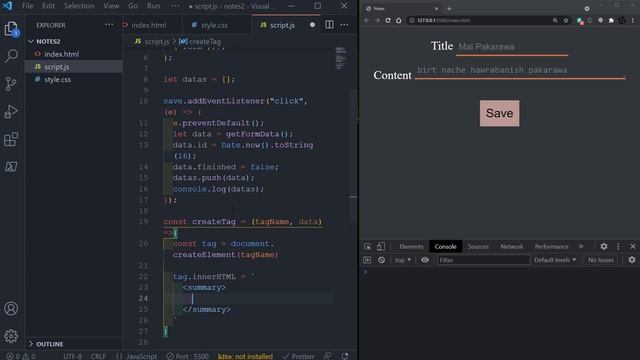The image size is (640, 360).
Task: Open Explorer views and more actions ellipsis
Action: [109, 25]
